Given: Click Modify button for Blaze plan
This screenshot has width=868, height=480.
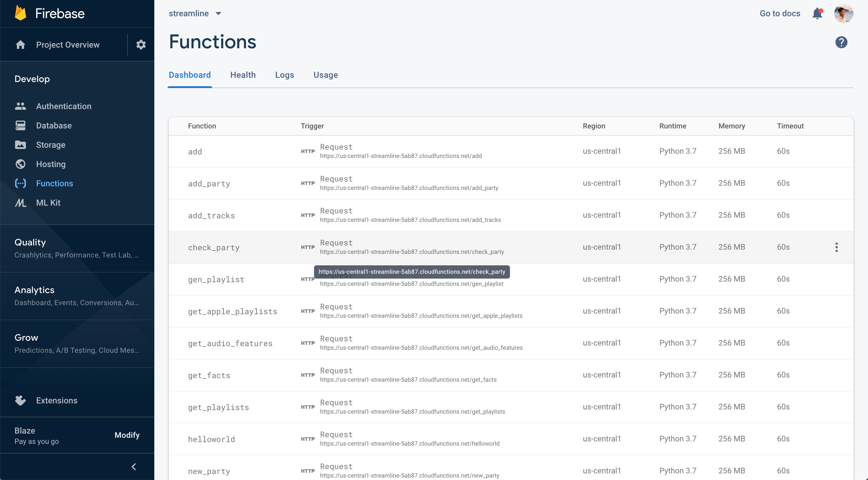Looking at the screenshot, I should tap(127, 435).
